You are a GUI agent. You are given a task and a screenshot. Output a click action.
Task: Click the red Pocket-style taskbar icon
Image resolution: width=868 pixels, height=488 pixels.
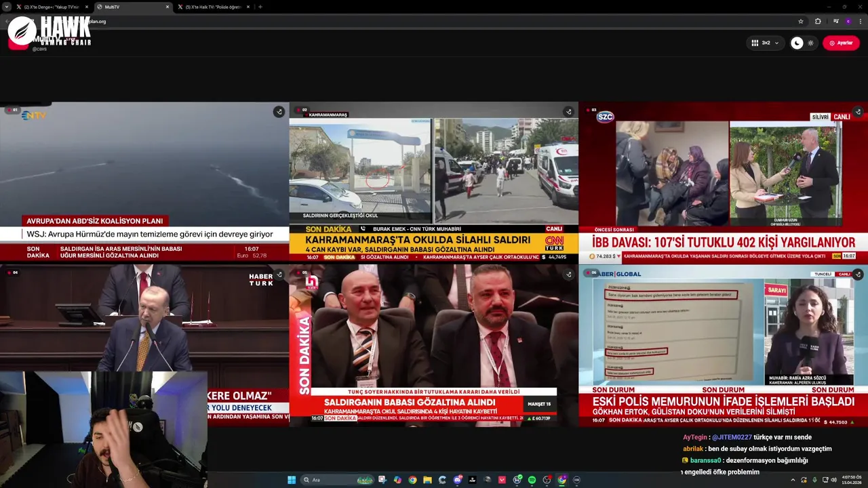click(x=502, y=480)
